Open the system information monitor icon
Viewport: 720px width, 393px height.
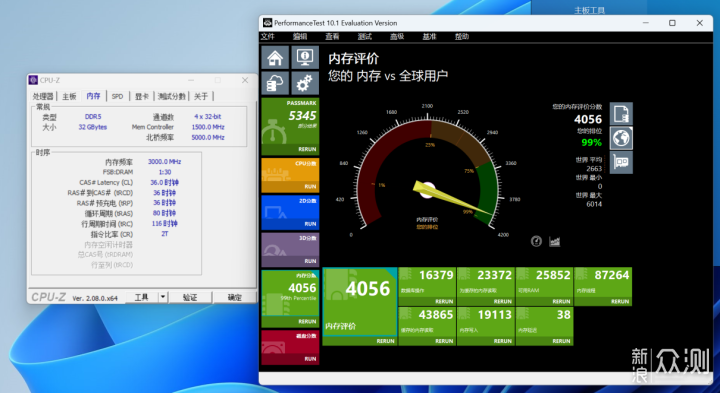click(305, 57)
